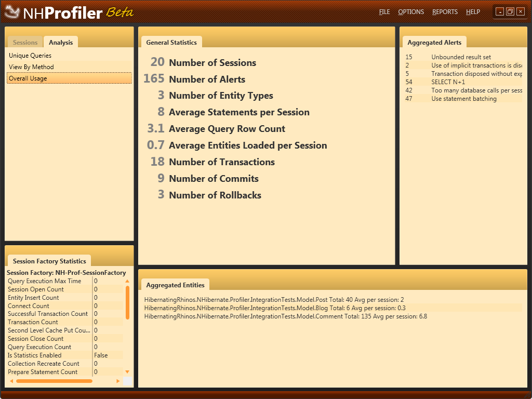Select the Query Execution Max Time row
This screenshot has width=532, height=399.
(x=65, y=281)
